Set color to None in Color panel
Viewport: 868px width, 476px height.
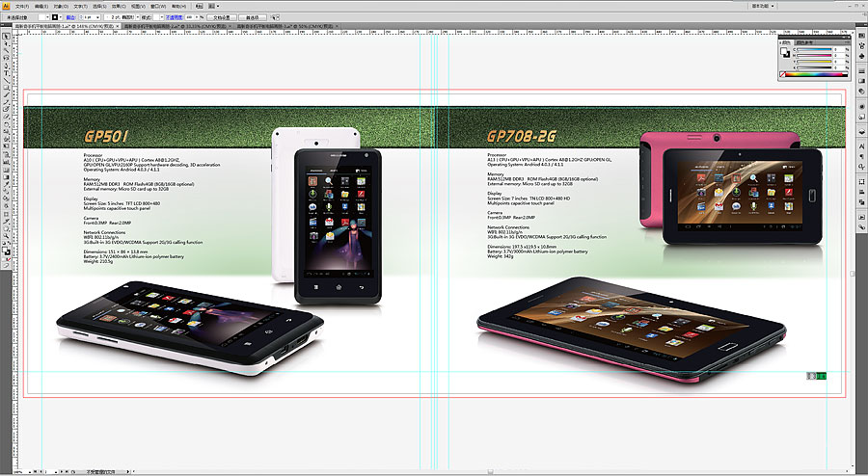click(783, 74)
